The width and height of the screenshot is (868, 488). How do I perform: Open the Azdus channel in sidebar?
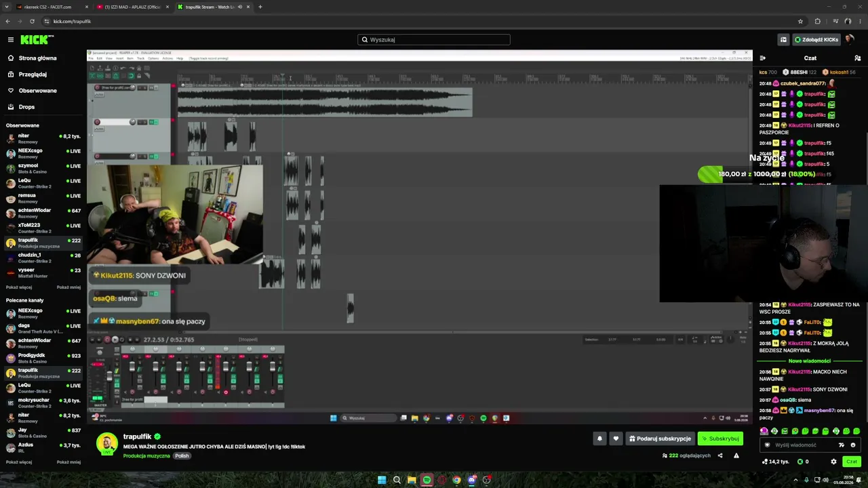[43, 447]
